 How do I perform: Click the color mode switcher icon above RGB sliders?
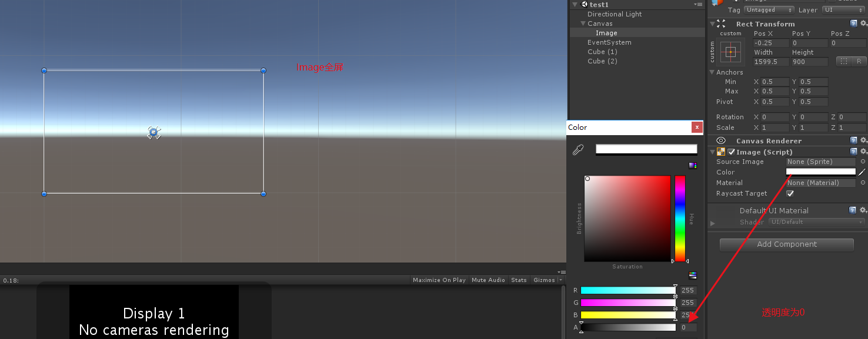tap(692, 275)
